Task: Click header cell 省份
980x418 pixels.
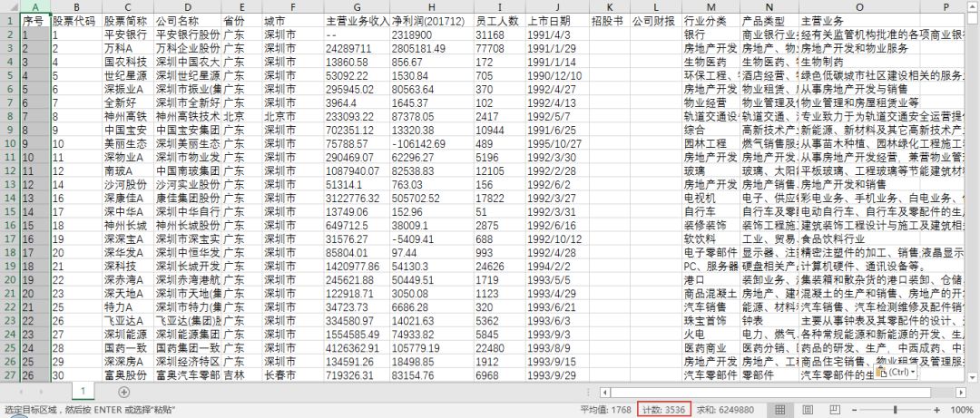Action: [x=240, y=21]
